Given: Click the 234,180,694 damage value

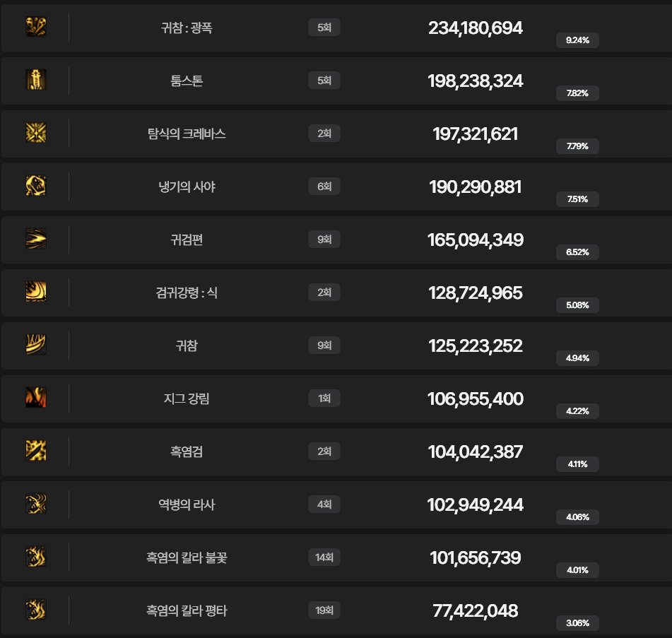Looking at the screenshot, I should (x=476, y=28).
